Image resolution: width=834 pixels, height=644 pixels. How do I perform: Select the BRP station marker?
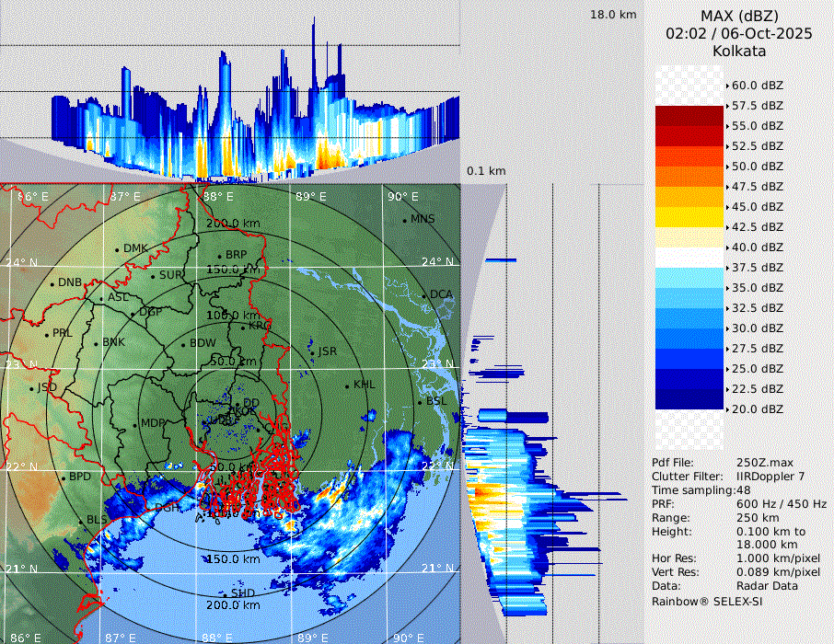point(220,256)
